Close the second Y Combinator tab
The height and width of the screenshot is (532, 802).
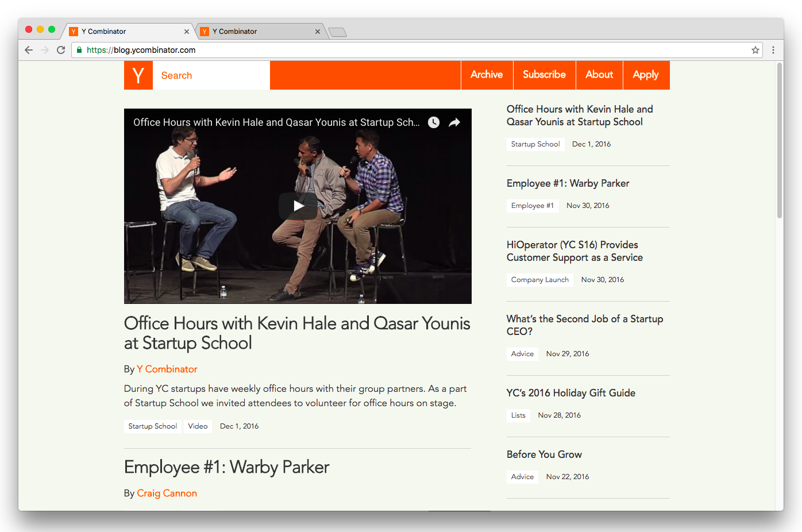coord(318,32)
